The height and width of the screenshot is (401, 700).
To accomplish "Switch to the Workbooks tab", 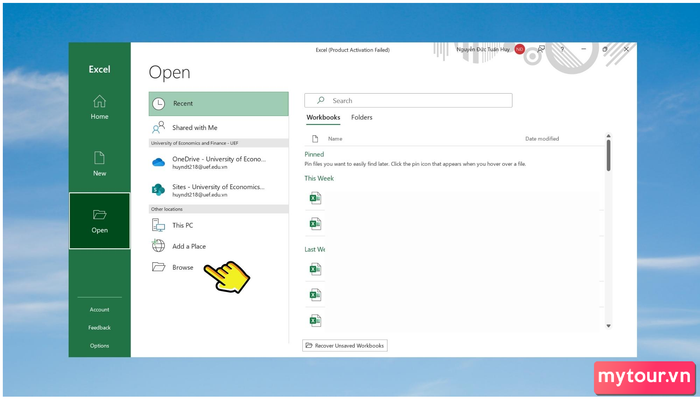I will 323,117.
